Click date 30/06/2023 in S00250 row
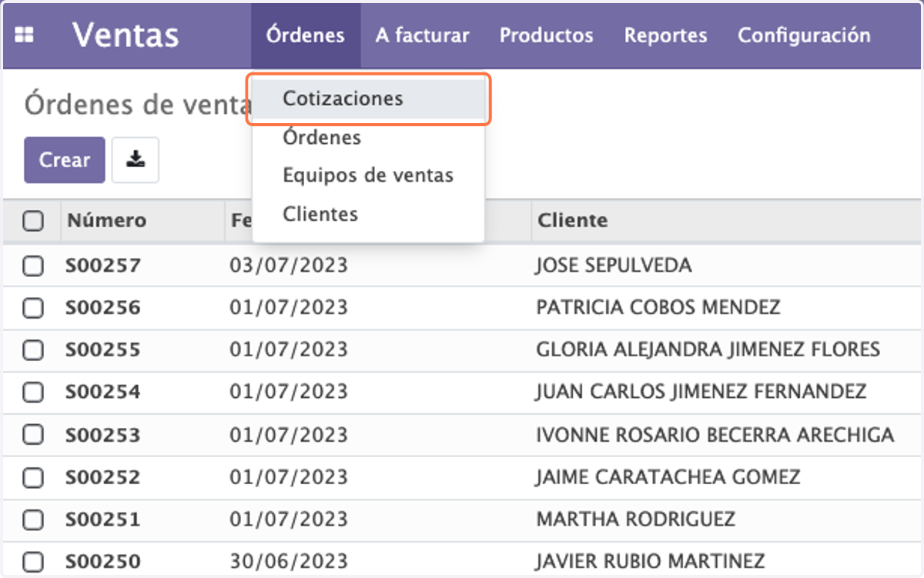The width and height of the screenshot is (924, 578). pos(289,560)
